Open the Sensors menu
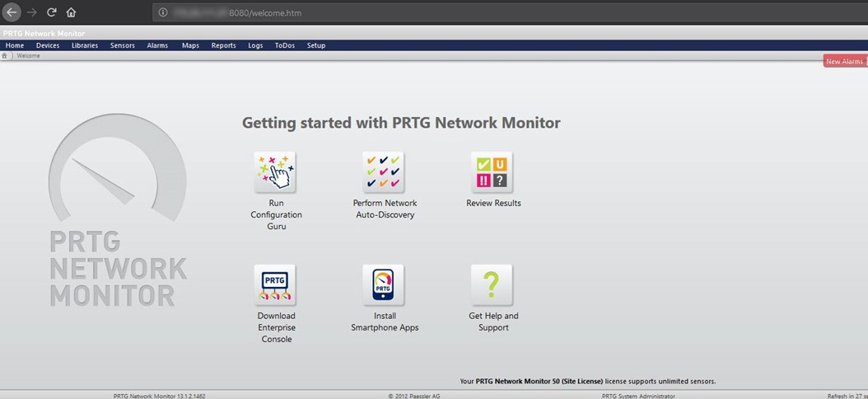Image resolution: width=868 pixels, height=399 pixels. (123, 45)
